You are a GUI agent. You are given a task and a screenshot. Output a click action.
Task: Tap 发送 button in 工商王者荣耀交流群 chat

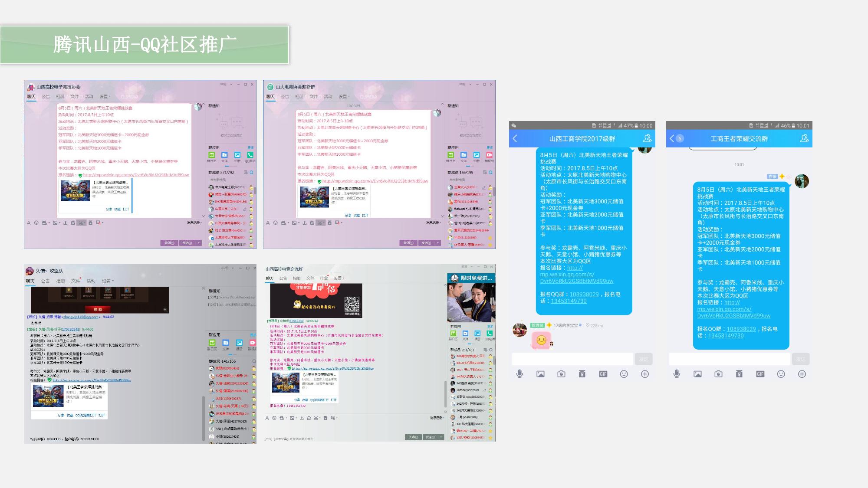click(x=801, y=359)
